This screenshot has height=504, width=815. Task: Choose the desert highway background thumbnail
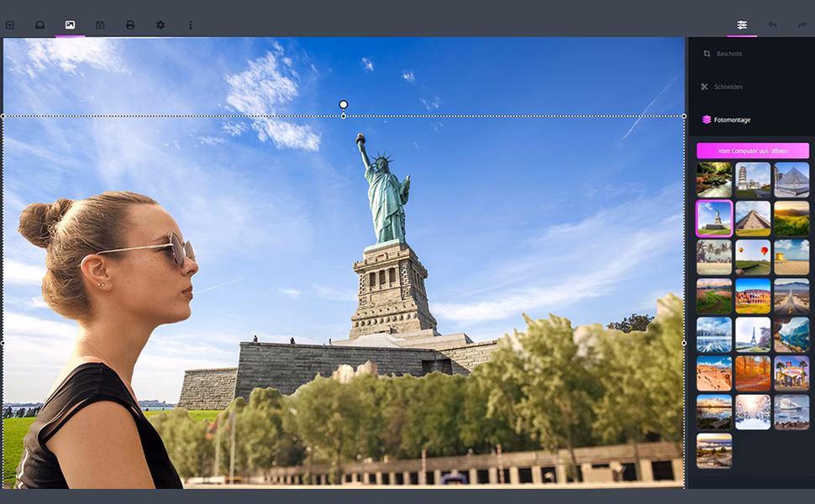click(x=791, y=297)
